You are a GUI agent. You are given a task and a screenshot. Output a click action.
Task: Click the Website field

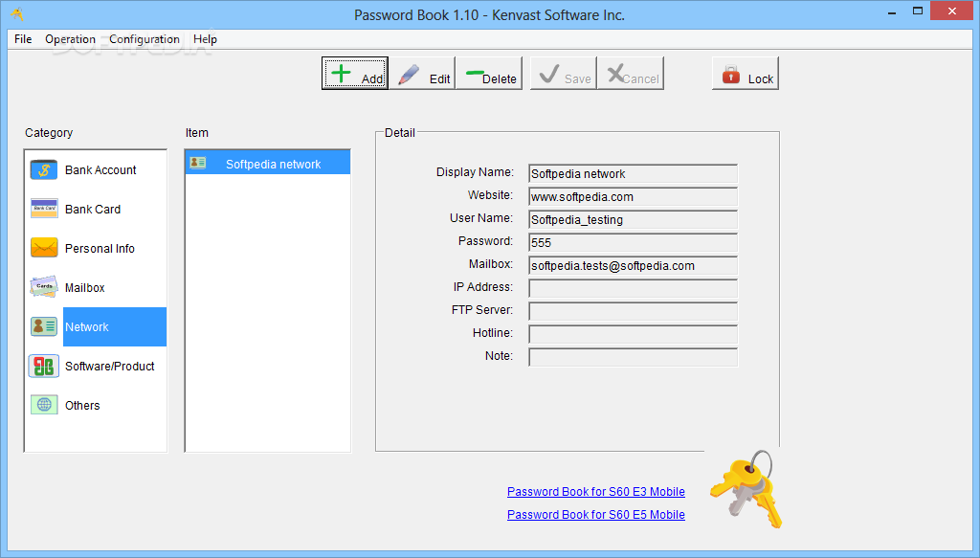(634, 197)
